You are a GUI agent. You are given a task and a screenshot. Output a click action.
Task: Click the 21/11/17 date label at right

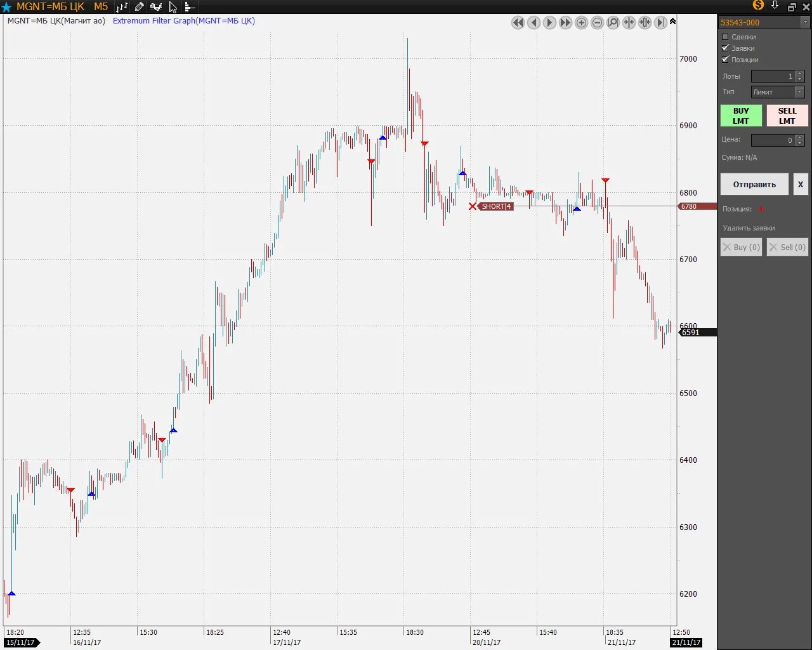[685, 642]
